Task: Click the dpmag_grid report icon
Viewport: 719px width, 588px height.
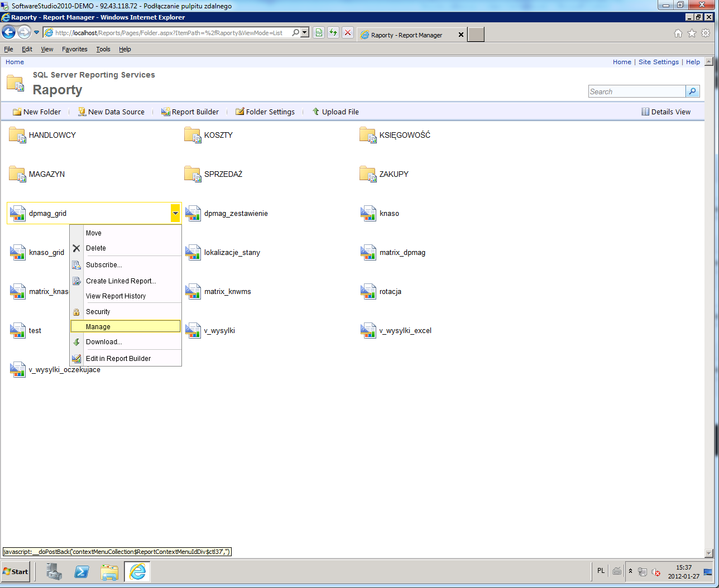Action: 18,214
